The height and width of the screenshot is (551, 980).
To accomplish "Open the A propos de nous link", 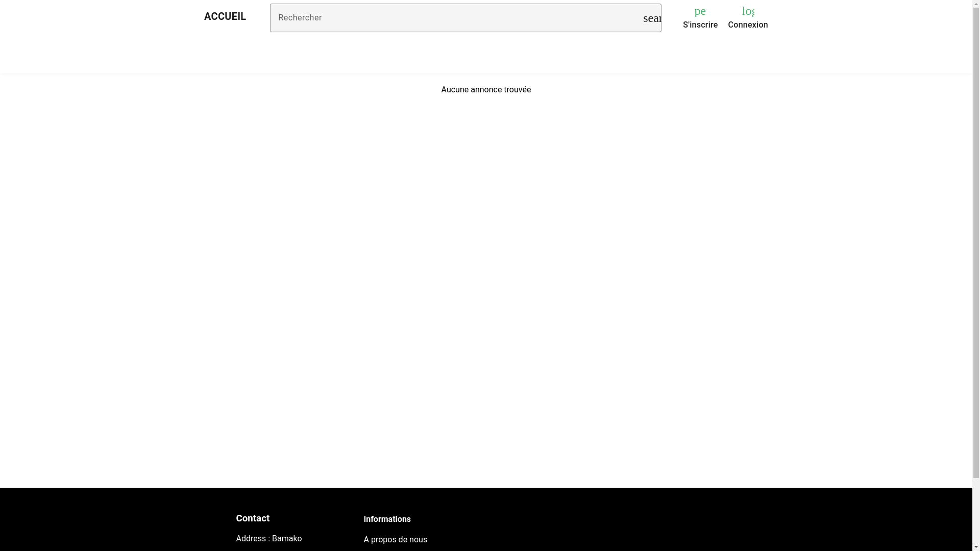I will pyautogui.click(x=395, y=539).
